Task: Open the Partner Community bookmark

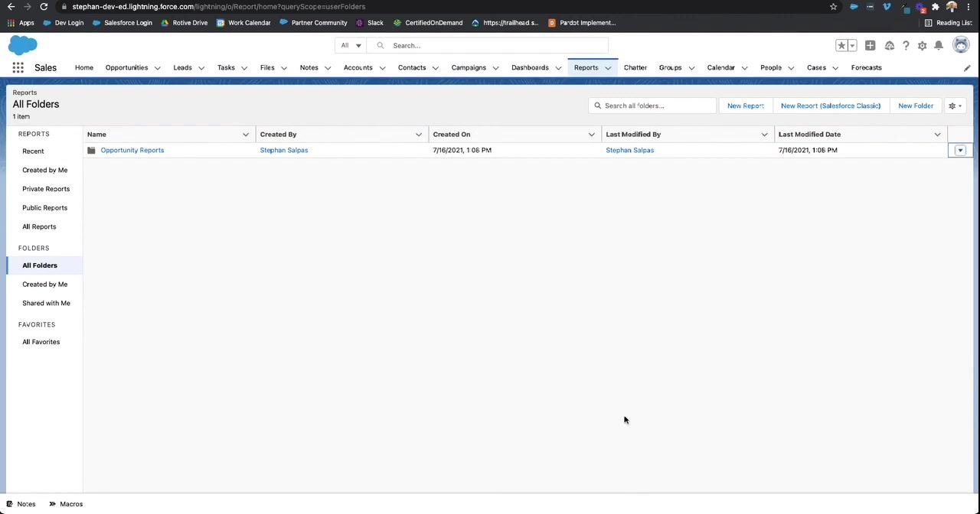Action: 313,23
